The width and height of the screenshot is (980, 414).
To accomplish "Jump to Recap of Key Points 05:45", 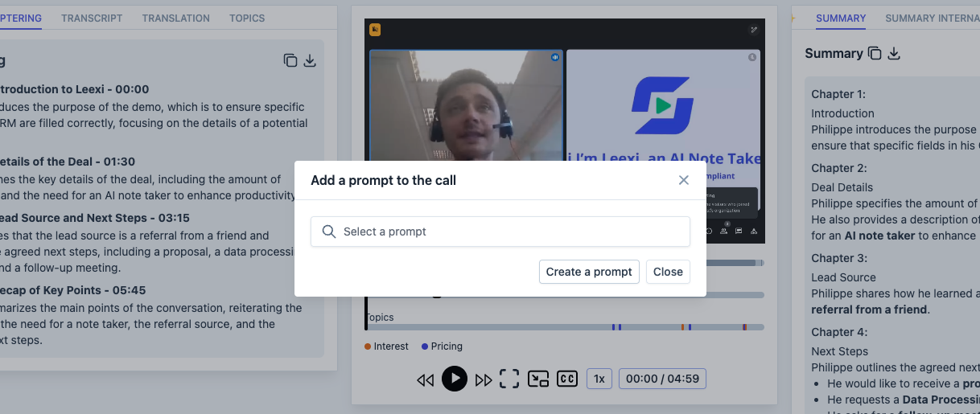I will click(x=72, y=290).
